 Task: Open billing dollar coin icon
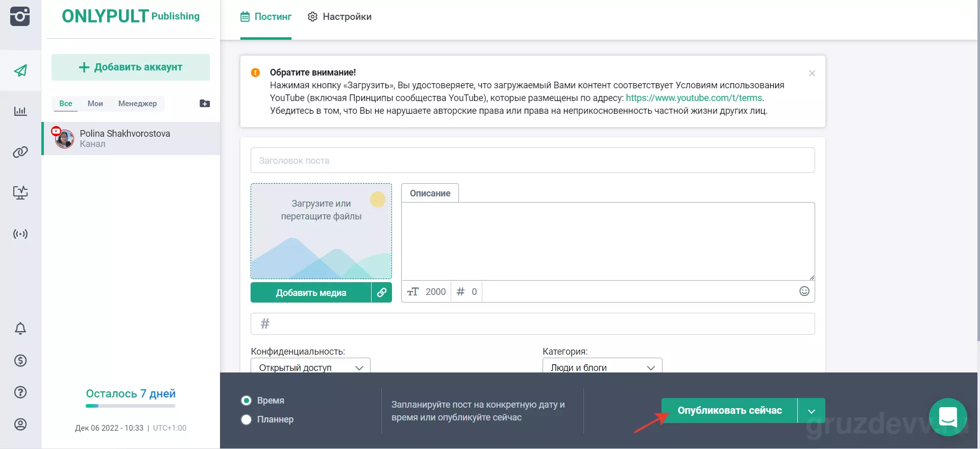coord(20,361)
